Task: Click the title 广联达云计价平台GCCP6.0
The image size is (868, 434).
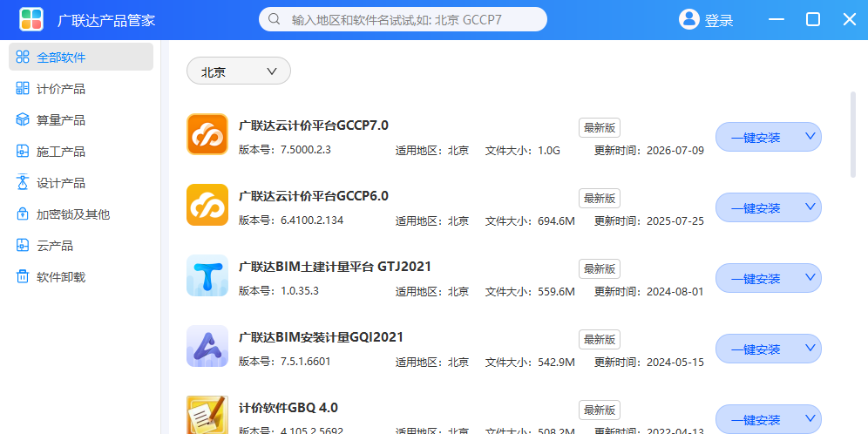Action: pyautogui.click(x=314, y=196)
